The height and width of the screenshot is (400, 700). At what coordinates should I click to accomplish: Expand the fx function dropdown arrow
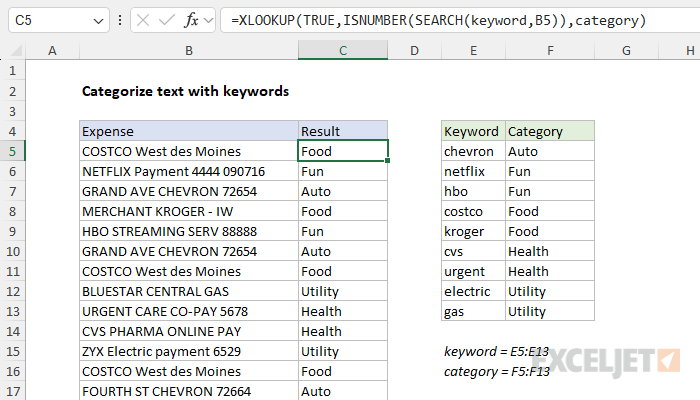click(x=208, y=20)
